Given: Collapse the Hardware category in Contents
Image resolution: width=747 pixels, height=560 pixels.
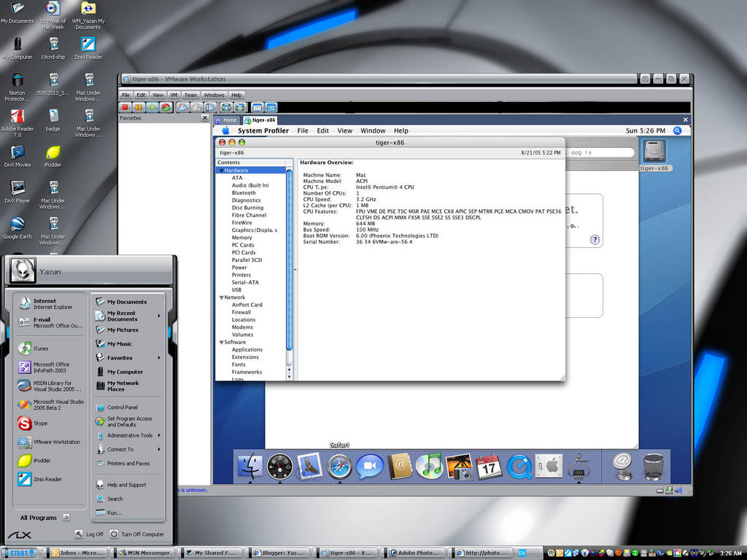Looking at the screenshot, I should (221, 171).
